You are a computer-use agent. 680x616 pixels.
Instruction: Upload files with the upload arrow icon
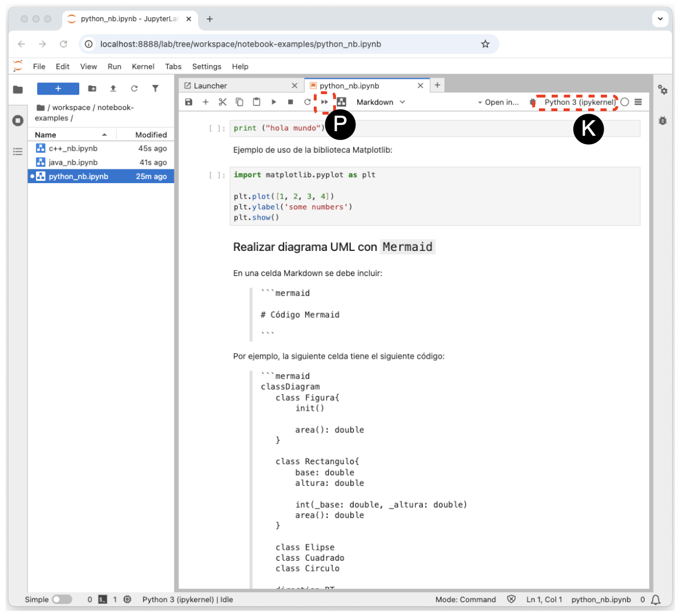(113, 88)
